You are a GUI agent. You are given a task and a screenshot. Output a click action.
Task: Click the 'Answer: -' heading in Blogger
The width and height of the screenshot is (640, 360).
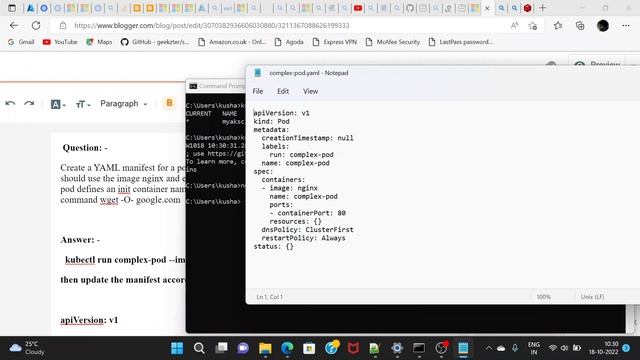coord(80,240)
